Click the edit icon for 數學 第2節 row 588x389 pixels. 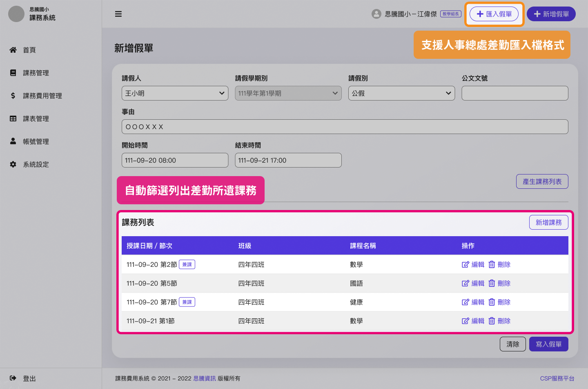pos(465,265)
